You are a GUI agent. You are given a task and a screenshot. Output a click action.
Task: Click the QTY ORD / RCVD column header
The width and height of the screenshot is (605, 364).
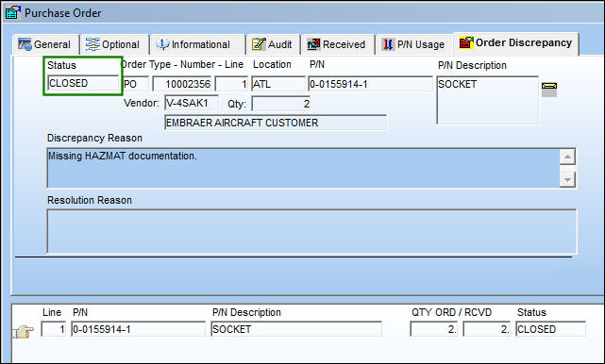[451, 312]
